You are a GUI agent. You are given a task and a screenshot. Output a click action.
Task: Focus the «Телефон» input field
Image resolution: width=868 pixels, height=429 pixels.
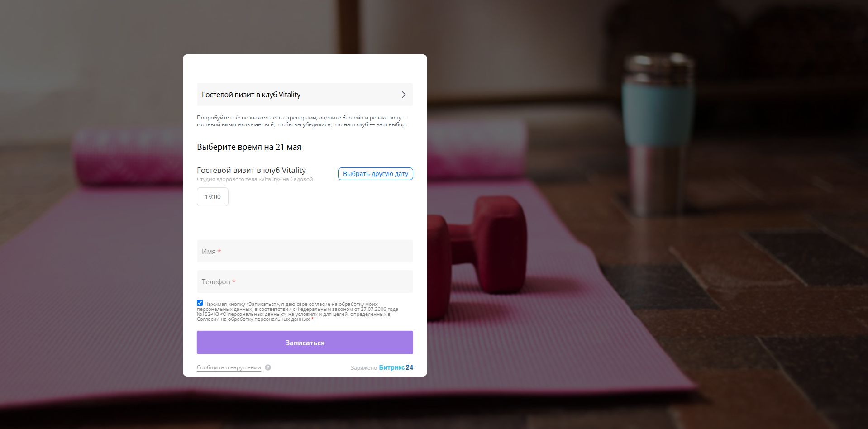(x=305, y=281)
